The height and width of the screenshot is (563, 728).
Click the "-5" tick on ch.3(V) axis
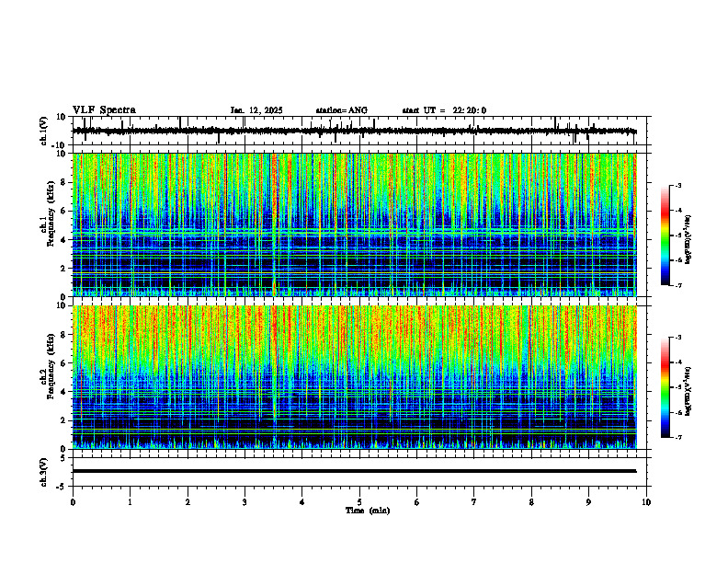pos(63,487)
